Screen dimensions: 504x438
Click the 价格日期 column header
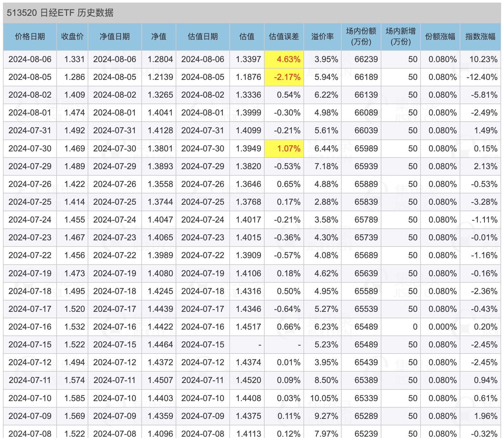pos(30,37)
